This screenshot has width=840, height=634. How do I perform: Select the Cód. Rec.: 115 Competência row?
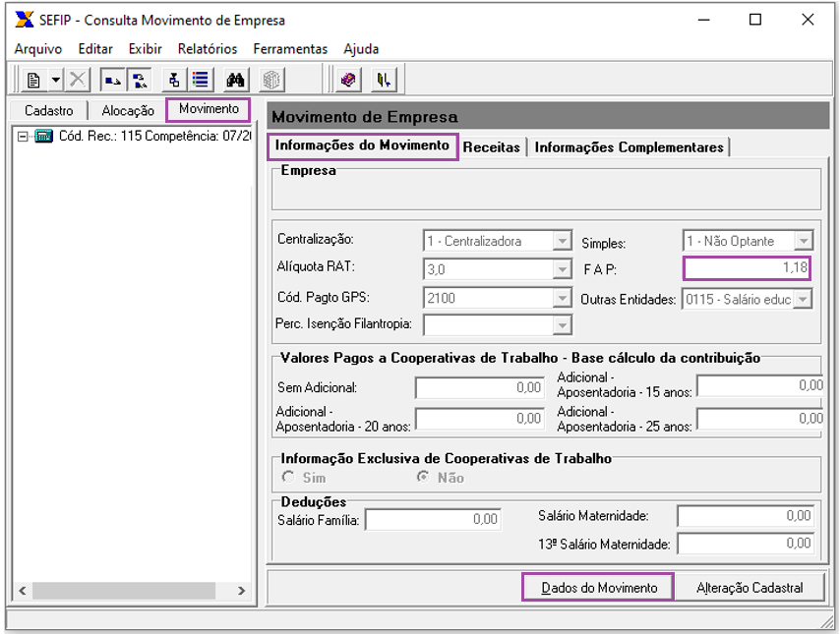click(154, 136)
